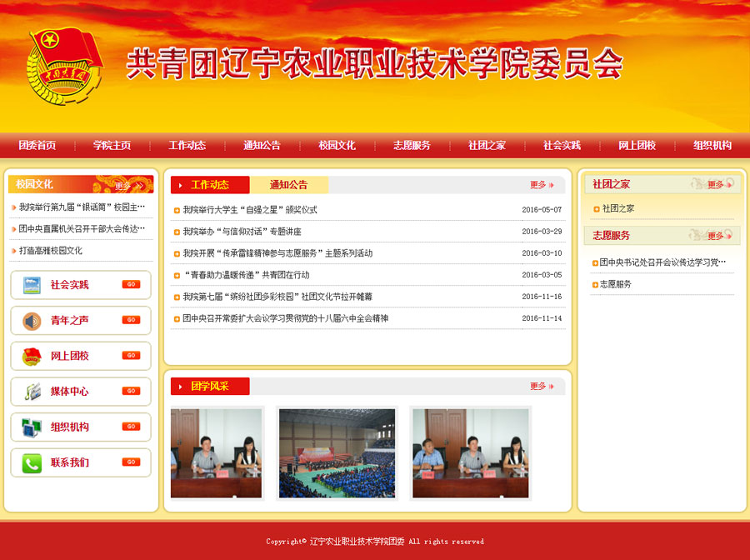
Task: Click the GO button beside 组织机构
Action: tap(131, 426)
